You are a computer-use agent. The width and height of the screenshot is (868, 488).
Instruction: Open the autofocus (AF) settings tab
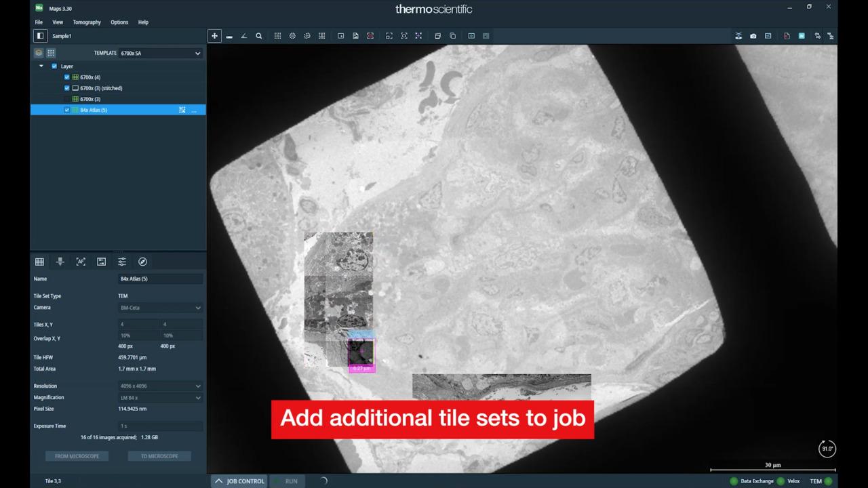coord(81,262)
